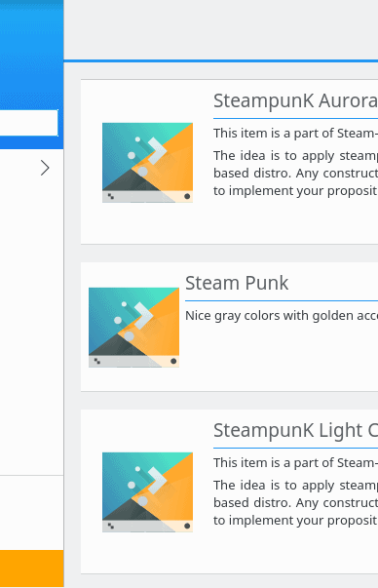This screenshot has height=588, width=378.
Task: Select the SteampunK Aurora title
Action: (295, 100)
